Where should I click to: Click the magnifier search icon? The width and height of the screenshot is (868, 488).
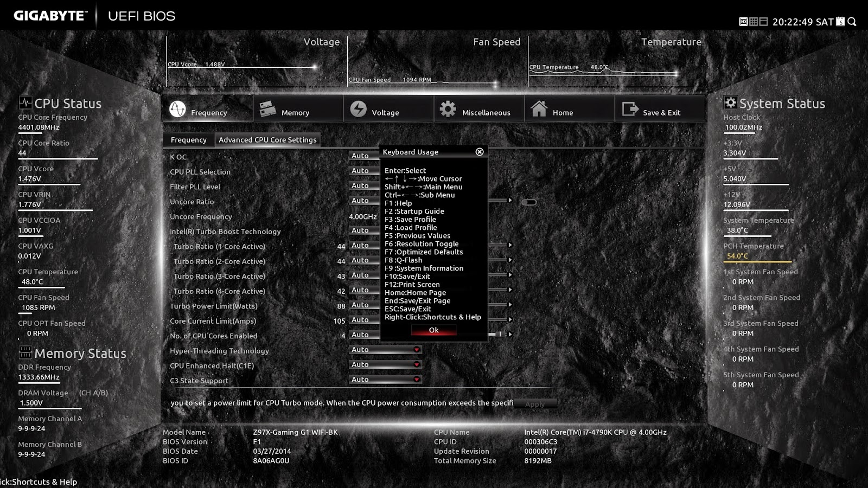pyautogui.click(x=852, y=22)
